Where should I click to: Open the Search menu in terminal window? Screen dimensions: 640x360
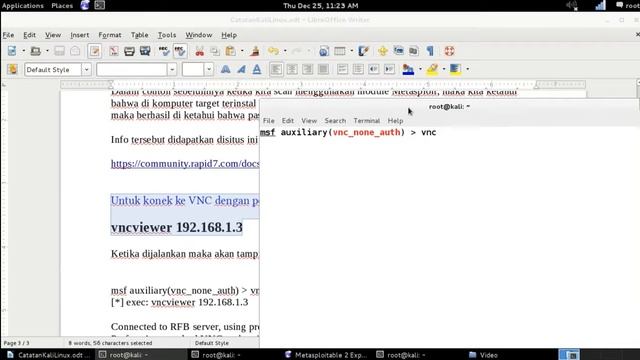tap(335, 121)
